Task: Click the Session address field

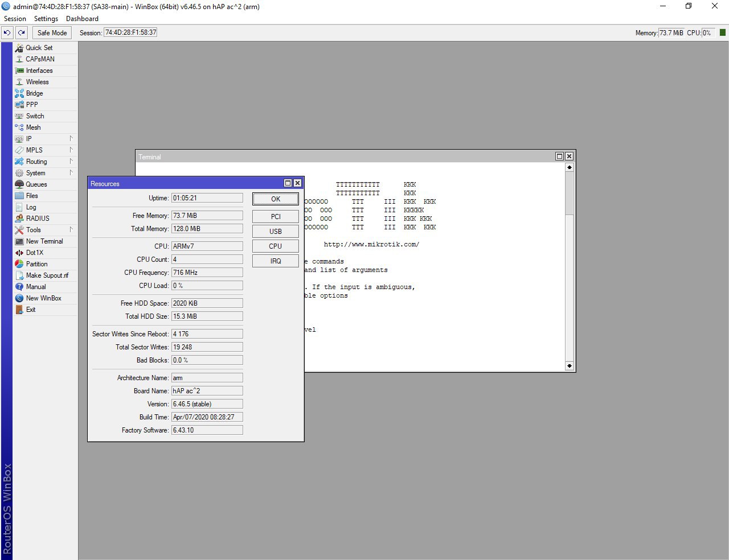Action: [x=130, y=33]
